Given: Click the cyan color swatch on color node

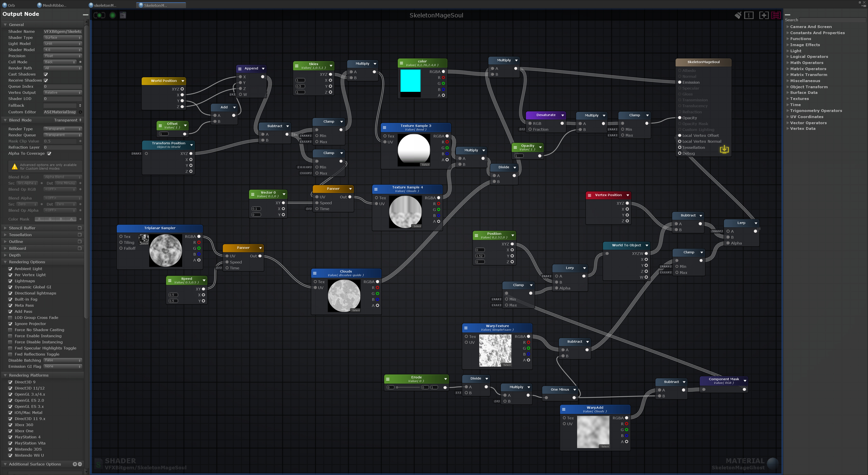Looking at the screenshot, I should pos(410,80).
